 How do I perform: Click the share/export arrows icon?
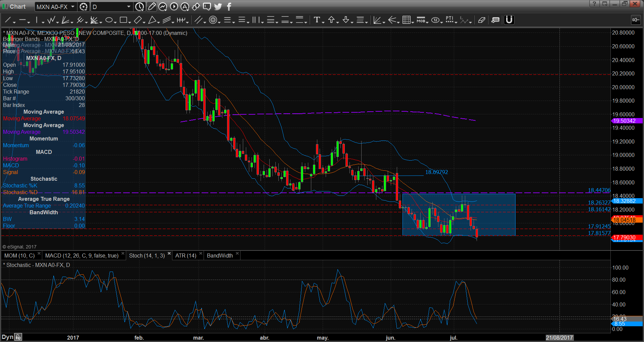pos(196,6)
